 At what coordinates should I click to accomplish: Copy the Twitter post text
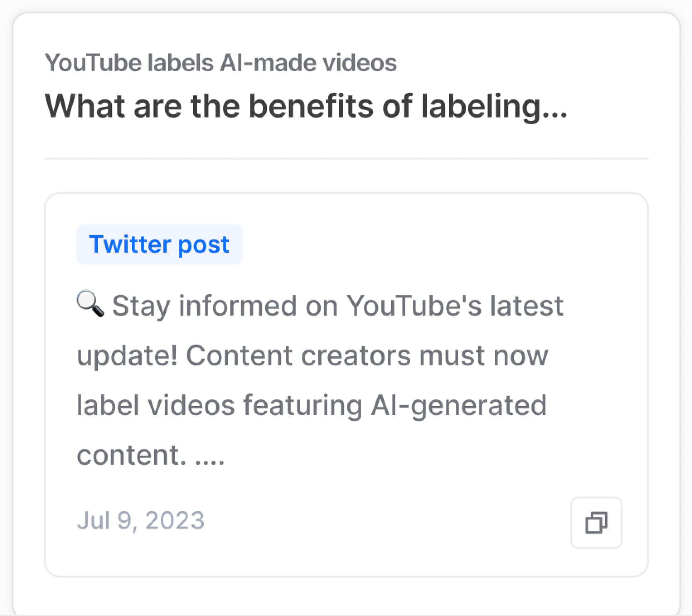tap(596, 522)
